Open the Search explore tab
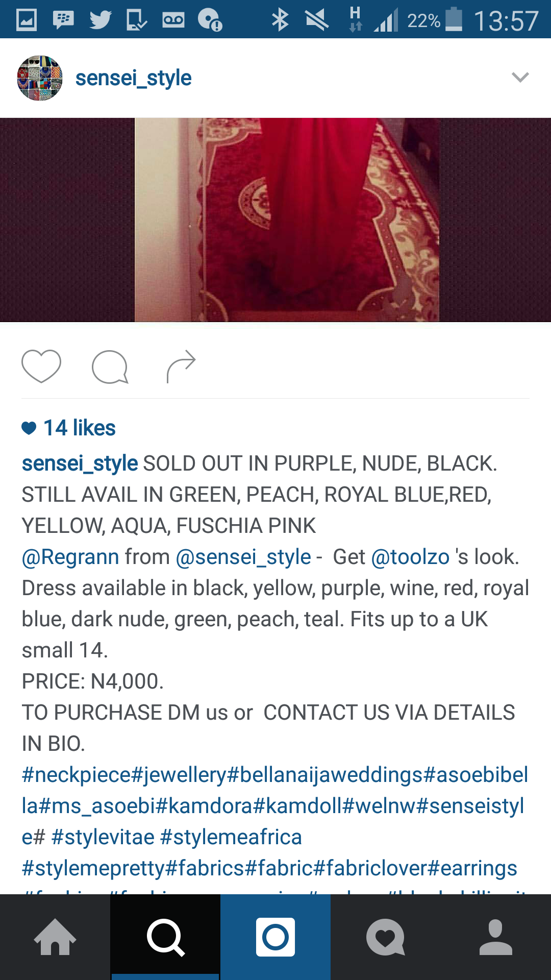Screen dimensions: 551x980 [165, 937]
